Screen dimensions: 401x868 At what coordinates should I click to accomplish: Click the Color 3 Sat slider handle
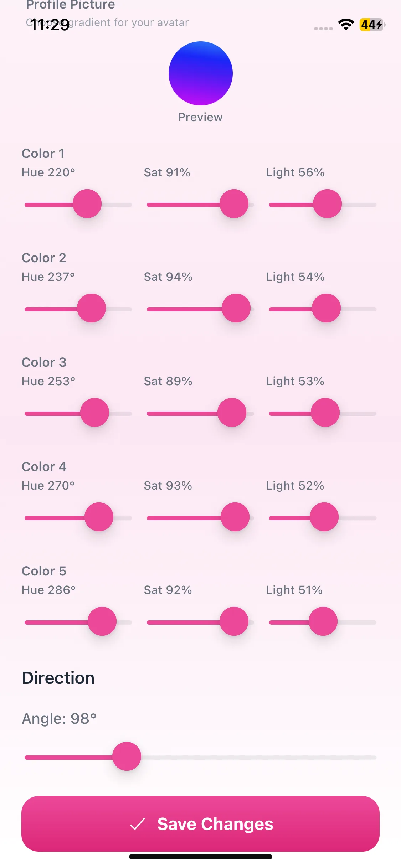click(x=232, y=413)
